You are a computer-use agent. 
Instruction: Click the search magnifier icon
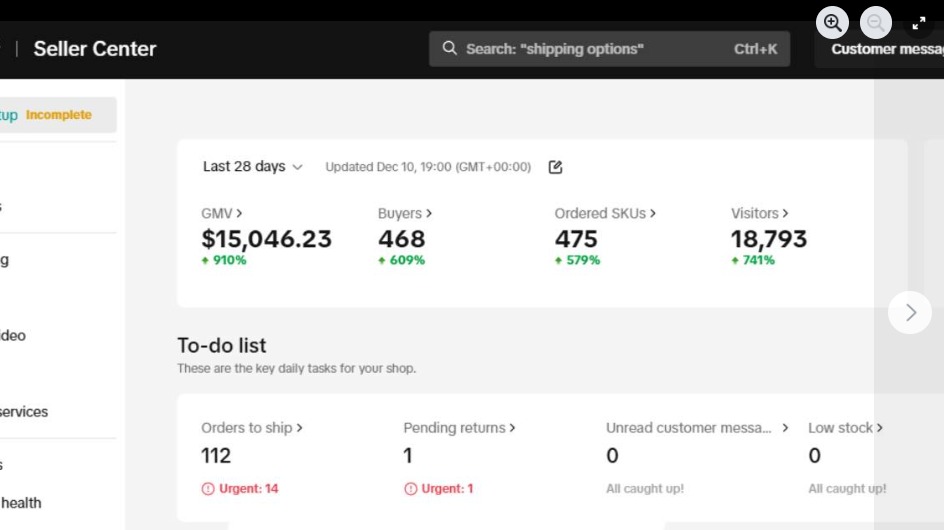450,48
